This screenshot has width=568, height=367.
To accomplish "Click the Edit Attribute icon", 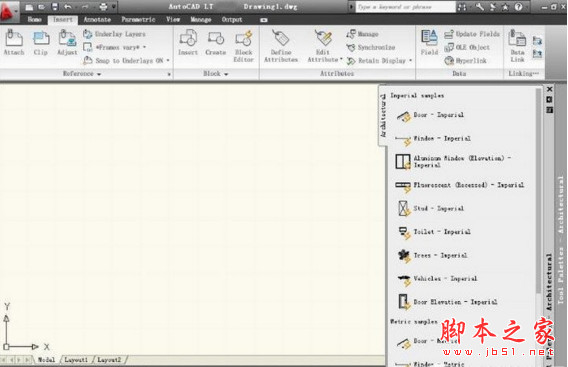I will pos(323,38).
